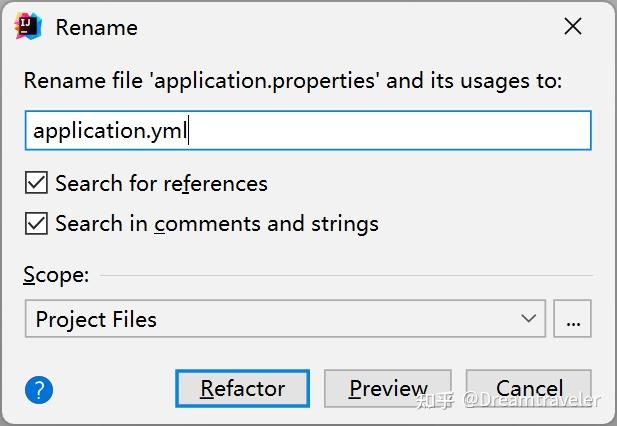This screenshot has width=617, height=426.
Task: Click the empty area in the filename field
Action: coord(400,131)
